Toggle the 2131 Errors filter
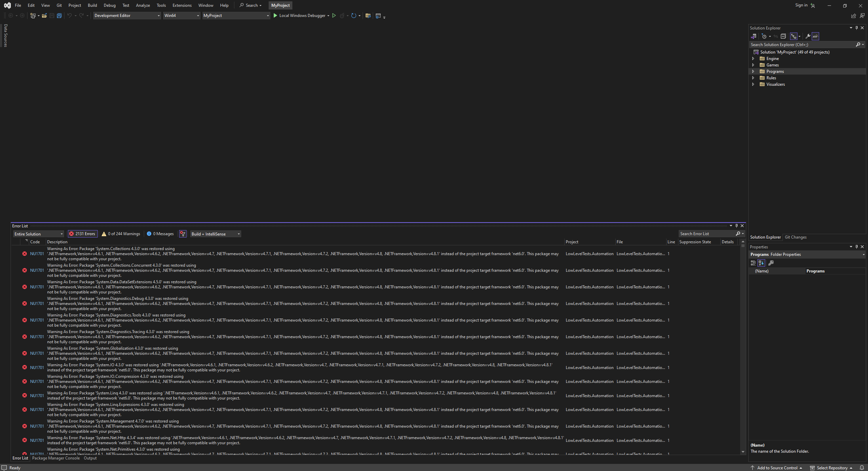Screen dimensions: 868x471 [x=82, y=234]
